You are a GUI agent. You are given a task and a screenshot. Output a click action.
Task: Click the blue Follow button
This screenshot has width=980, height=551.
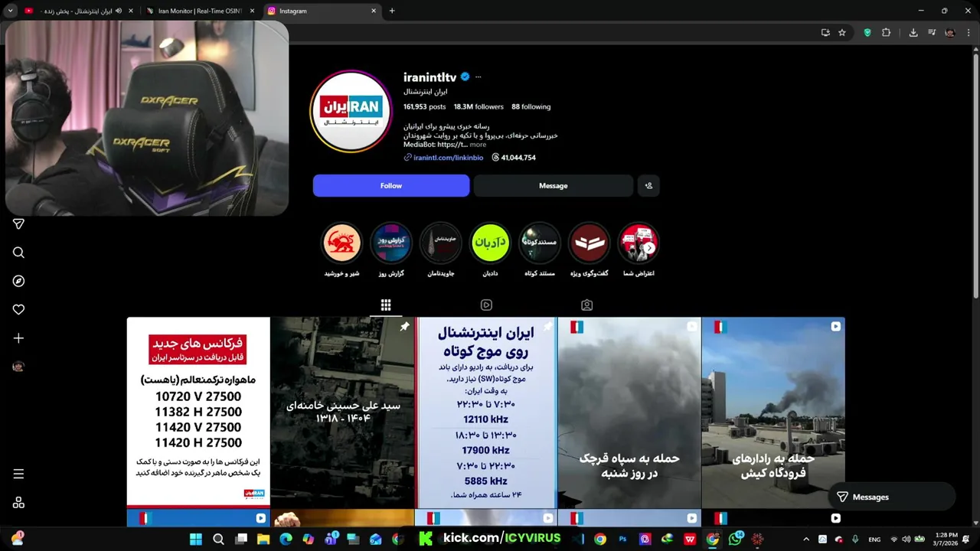tap(391, 185)
